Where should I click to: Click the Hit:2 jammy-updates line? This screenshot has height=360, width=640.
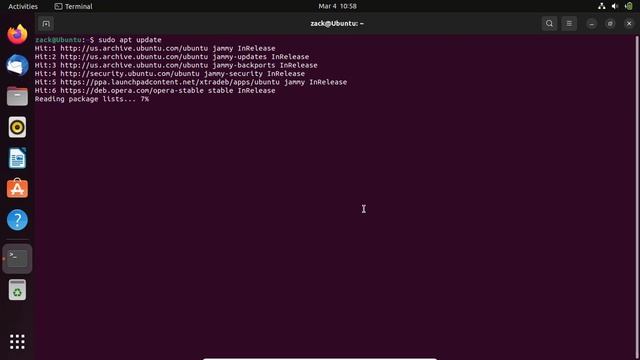[x=172, y=57]
